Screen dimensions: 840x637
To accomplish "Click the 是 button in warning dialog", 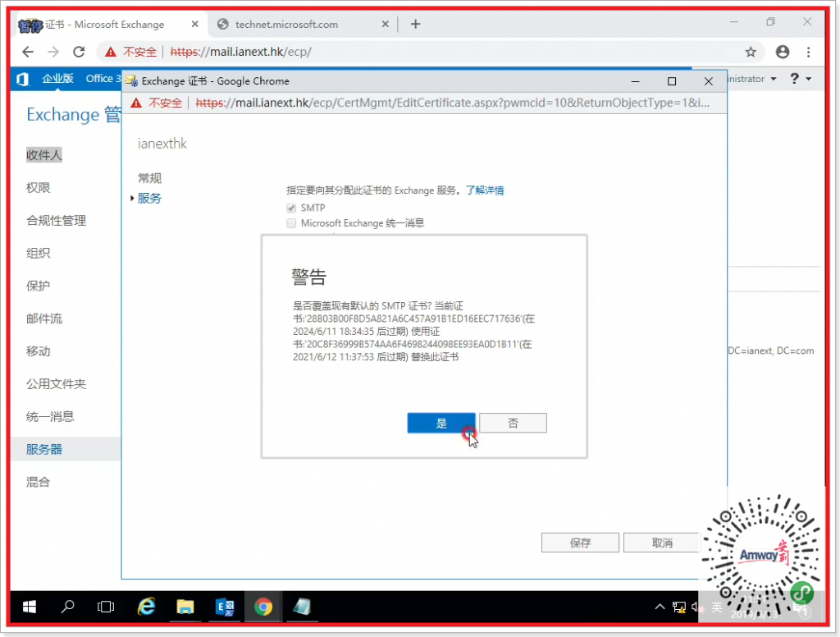I will point(441,423).
